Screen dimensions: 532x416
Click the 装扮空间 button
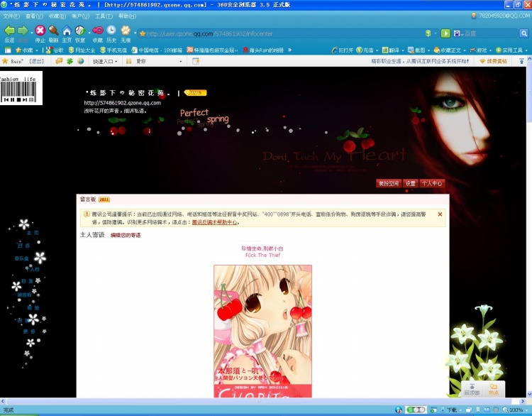click(x=388, y=183)
